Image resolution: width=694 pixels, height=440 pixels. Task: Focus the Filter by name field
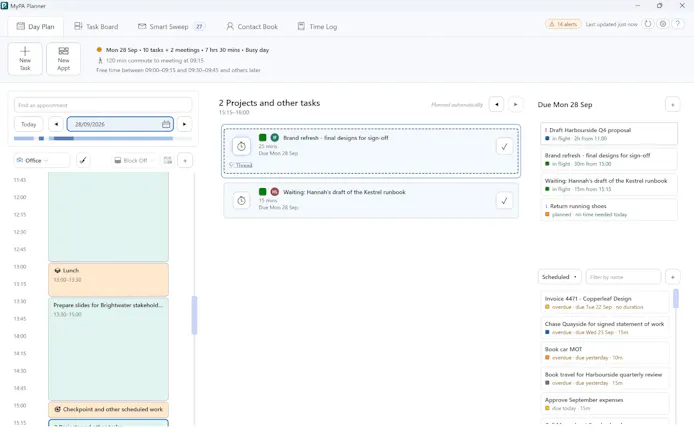pyautogui.click(x=623, y=277)
